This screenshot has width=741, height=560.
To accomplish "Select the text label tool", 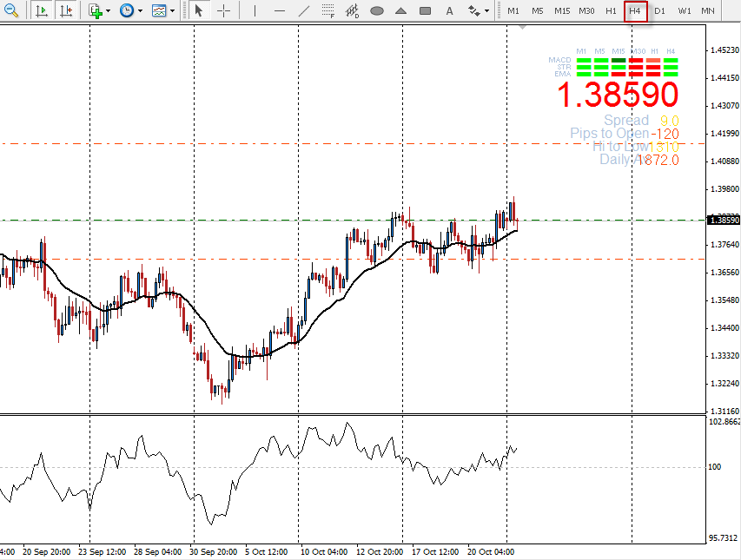I will tap(449, 11).
